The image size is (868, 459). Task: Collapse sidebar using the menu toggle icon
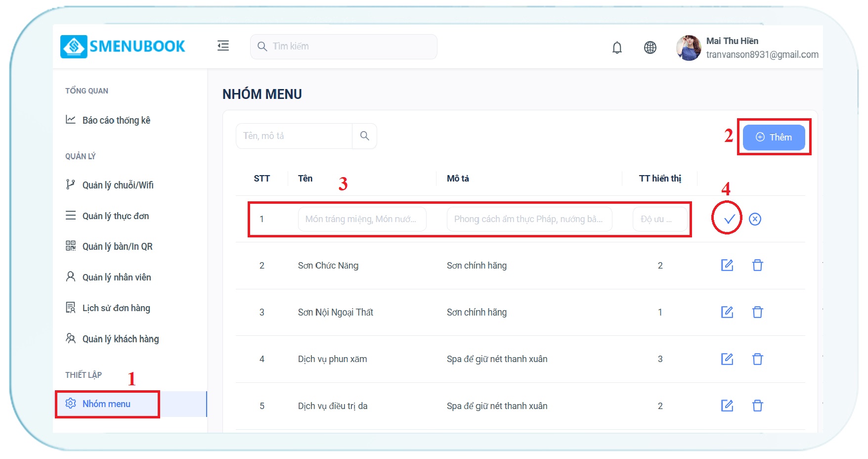pos(223,46)
